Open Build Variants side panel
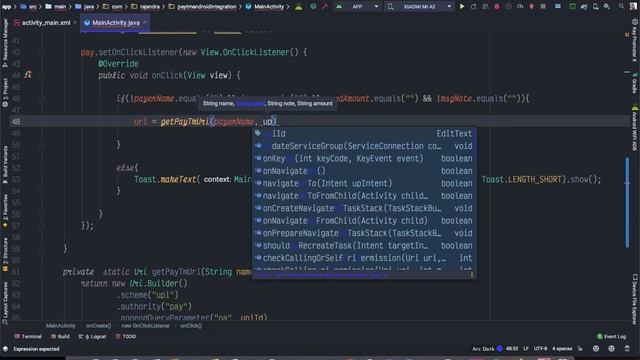 pyautogui.click(x=5, y=164)
